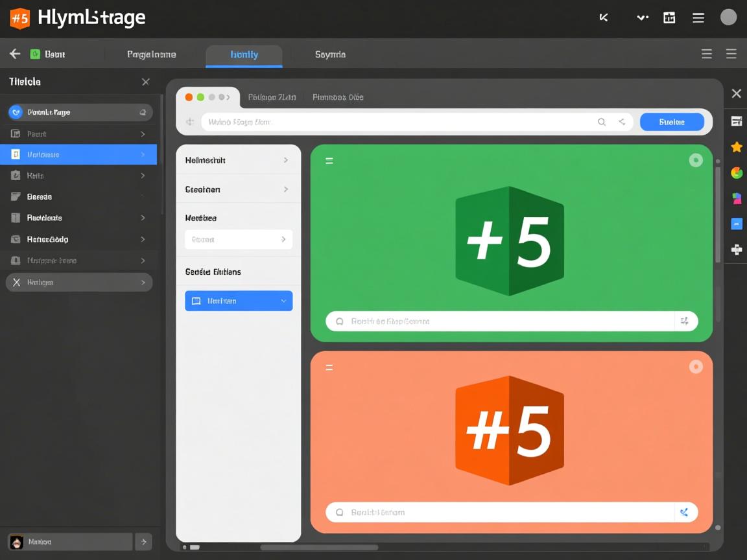Viewport: 747px width, 560px height.
Task: Toggle the circle indicator on the green card
Action: 696,160
